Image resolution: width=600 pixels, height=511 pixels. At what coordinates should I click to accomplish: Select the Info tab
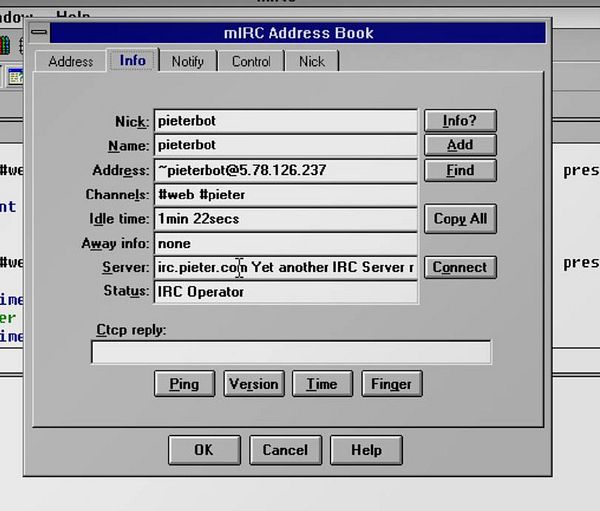(132, 60)
